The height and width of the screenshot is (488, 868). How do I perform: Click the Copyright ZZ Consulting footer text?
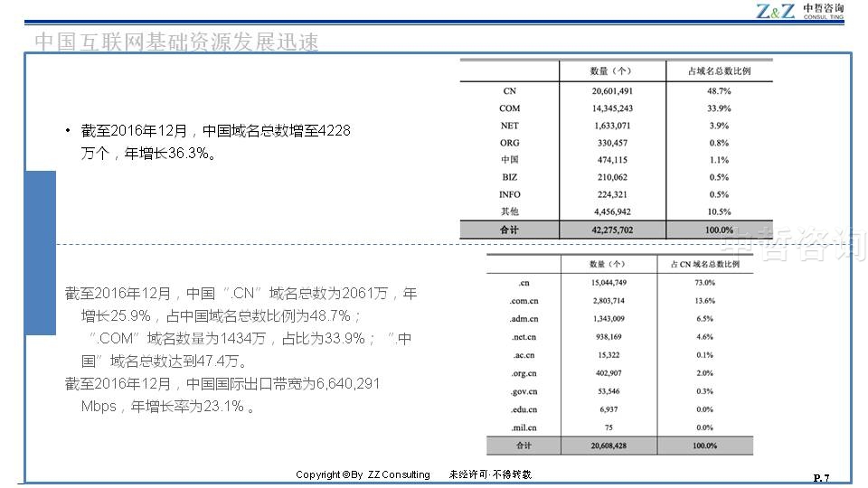click(x=363, y=475)
